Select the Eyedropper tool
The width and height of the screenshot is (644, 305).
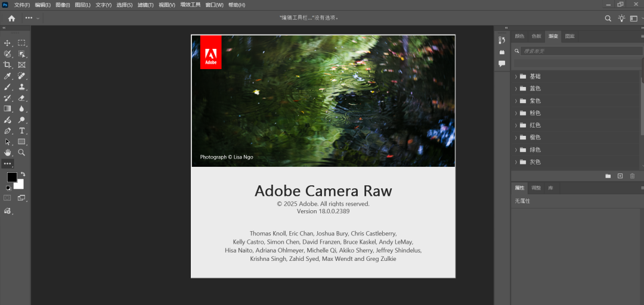point(7,76)
